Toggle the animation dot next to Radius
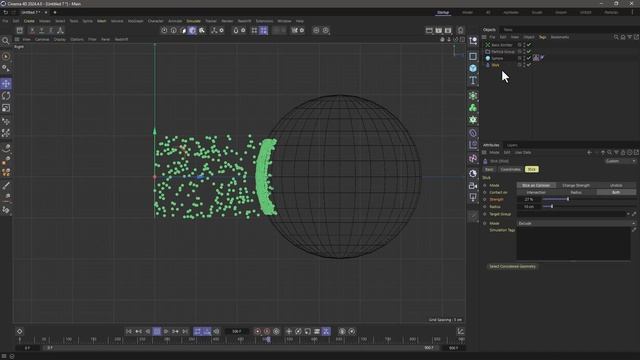The width and height of the screenshot is (640, 360). 485,207
